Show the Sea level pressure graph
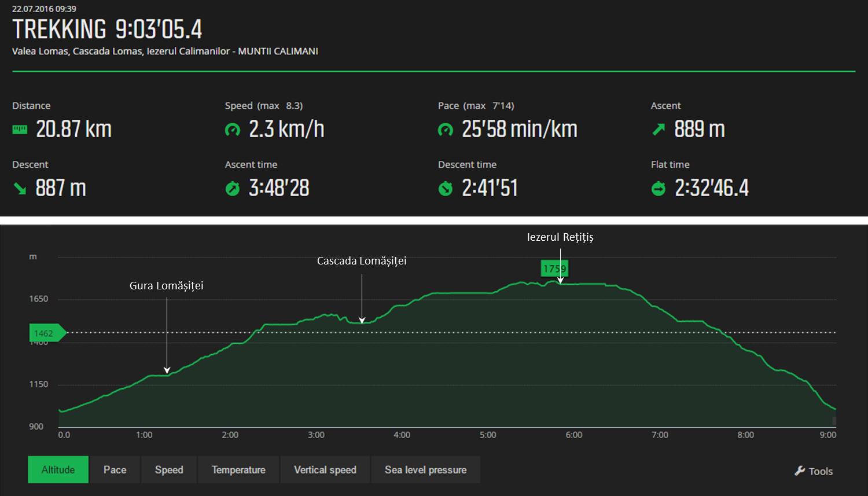Viewport: 868px width, 496px height. click(425, 470)
